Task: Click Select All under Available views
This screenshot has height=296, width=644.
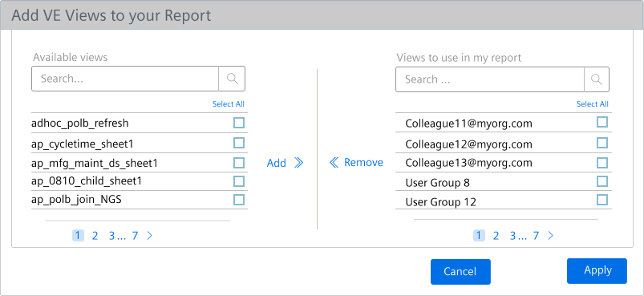Action: 229,104
